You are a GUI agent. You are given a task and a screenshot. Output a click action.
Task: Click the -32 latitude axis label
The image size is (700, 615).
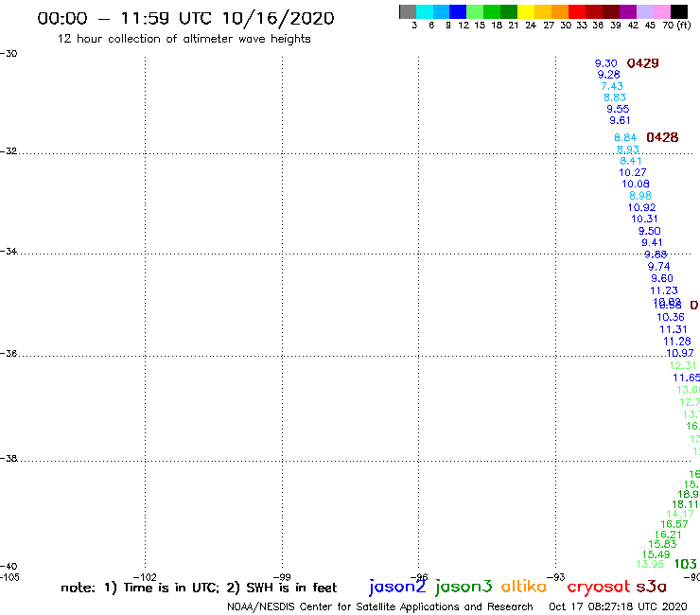point(9,151)
